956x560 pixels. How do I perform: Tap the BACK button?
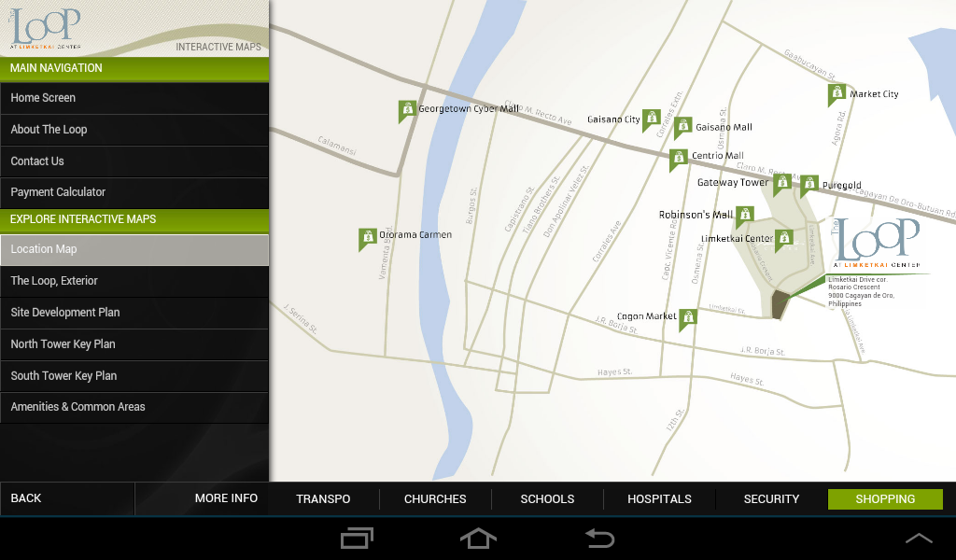[x=67, y=498]
